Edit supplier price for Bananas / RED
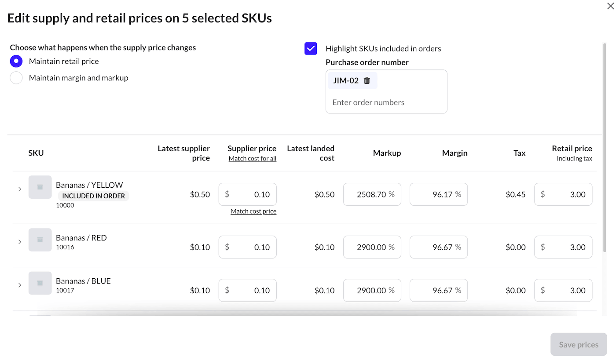 248,247
